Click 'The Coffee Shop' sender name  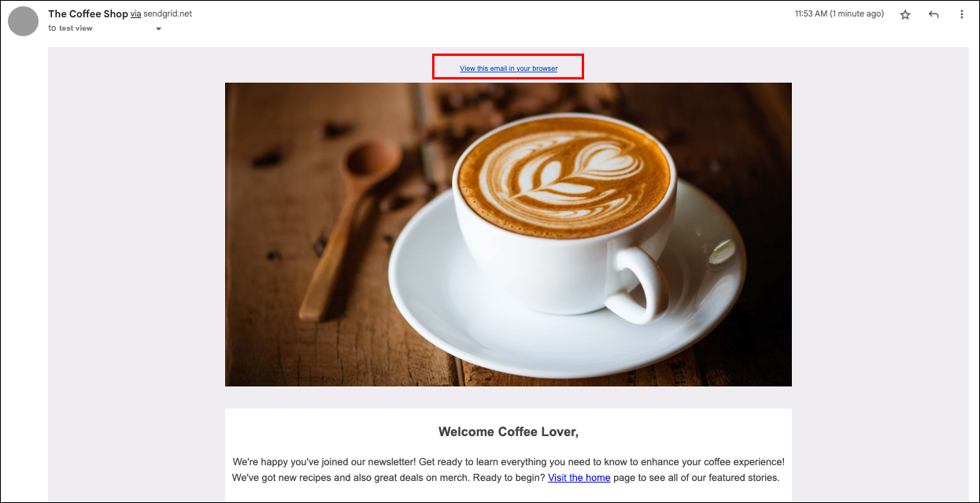tap(88, 14)
